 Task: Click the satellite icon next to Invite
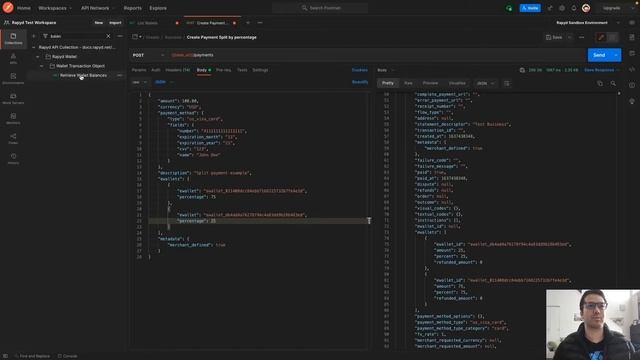550,8
